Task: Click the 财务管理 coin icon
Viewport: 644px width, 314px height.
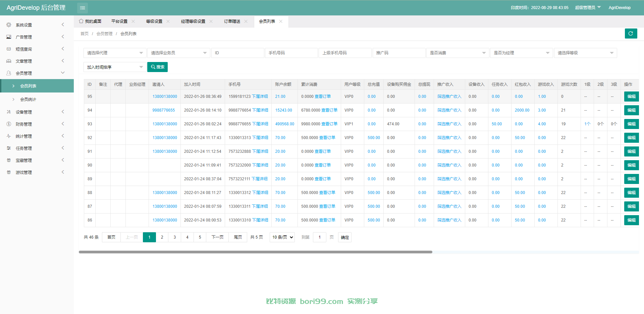Action: click(9, 124)
